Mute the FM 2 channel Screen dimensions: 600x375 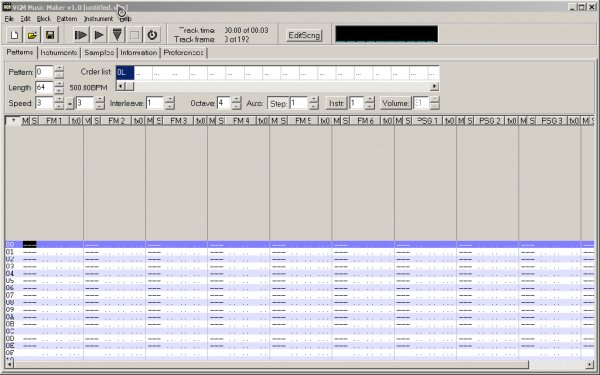pos(88,121)
